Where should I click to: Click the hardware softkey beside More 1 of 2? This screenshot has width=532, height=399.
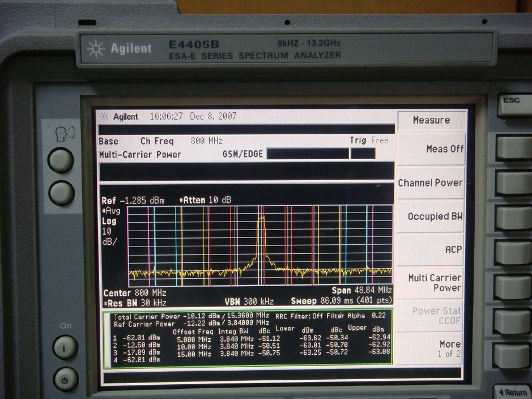(x=512, y=355)
